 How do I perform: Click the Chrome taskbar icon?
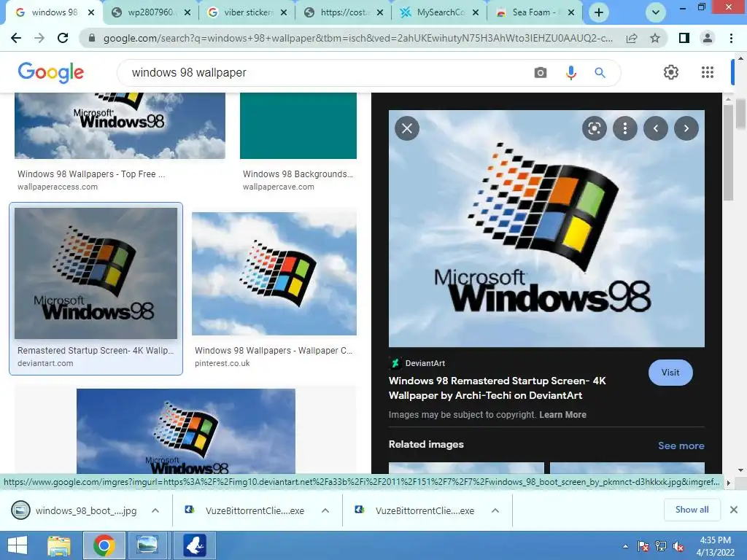104,545
